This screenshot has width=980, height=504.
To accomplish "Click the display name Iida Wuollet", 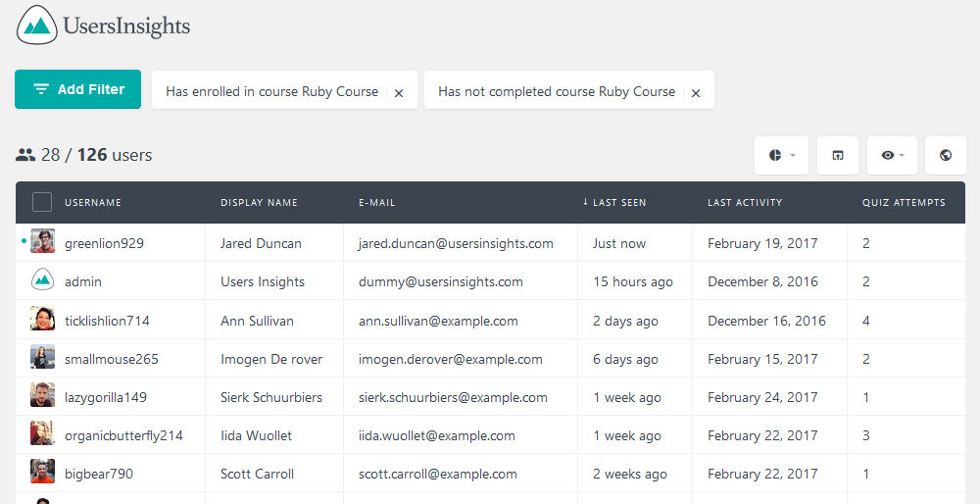I will [x=256, y=435].
